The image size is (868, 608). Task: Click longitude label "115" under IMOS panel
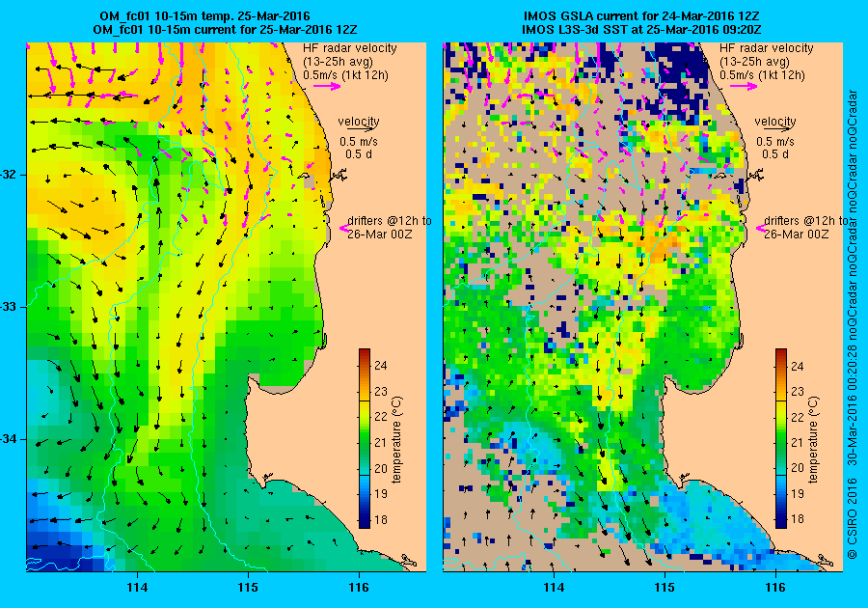(x=665, y=588)
